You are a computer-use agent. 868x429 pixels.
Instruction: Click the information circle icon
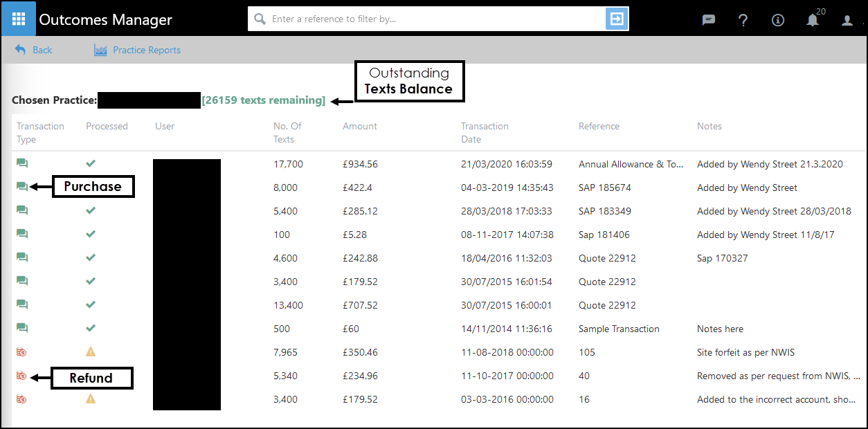click(777, 20)
